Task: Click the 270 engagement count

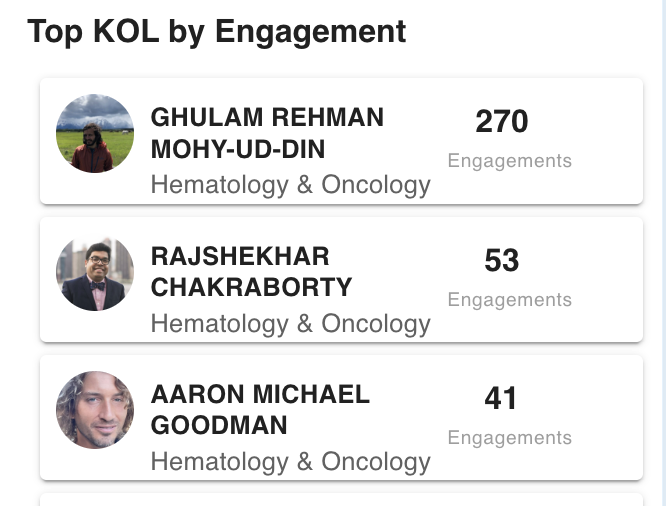Action: tap(501, 122)
